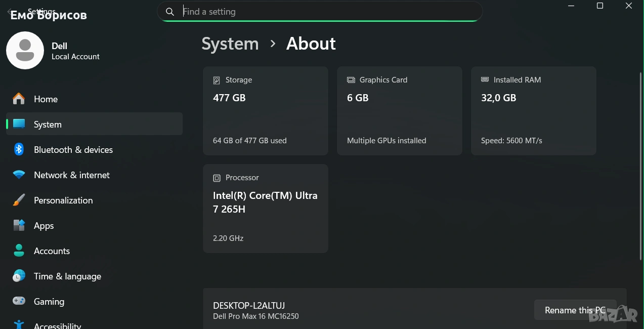The height and width of the screenshot is (329, 644).
Task: Click the Accounts person icon
Action: (x=19, y=251)
